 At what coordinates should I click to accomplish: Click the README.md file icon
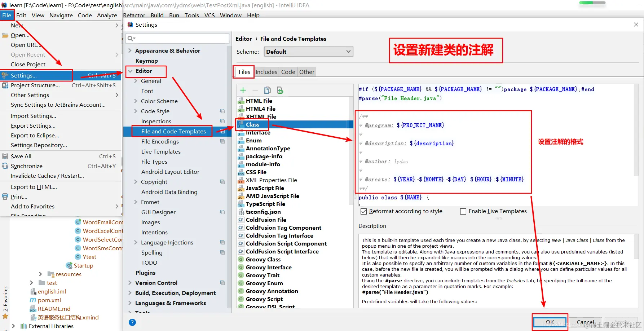[33, 309]
